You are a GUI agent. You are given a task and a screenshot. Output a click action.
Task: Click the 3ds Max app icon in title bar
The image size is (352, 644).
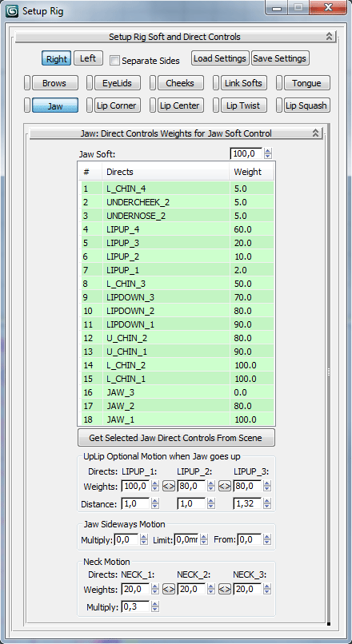coord(12,10)
